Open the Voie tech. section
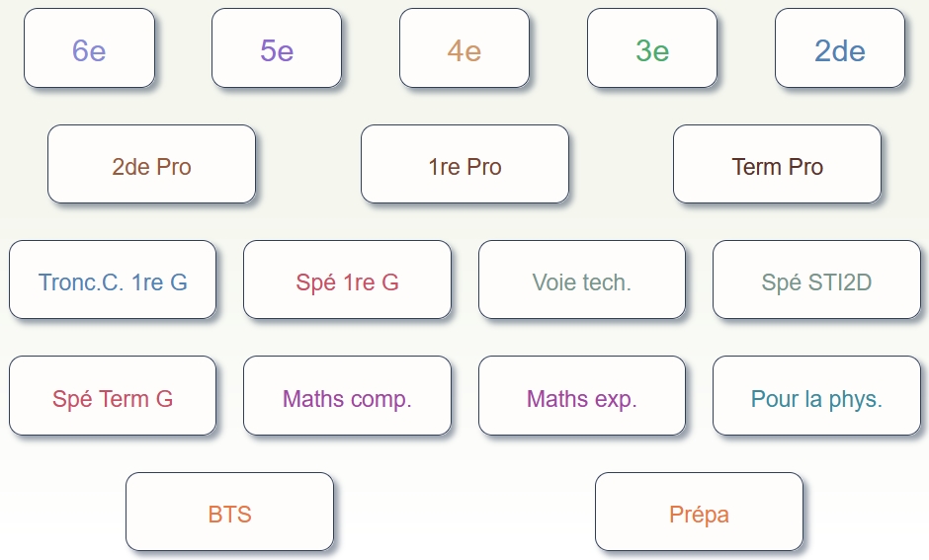 click(x=582, y=280)
